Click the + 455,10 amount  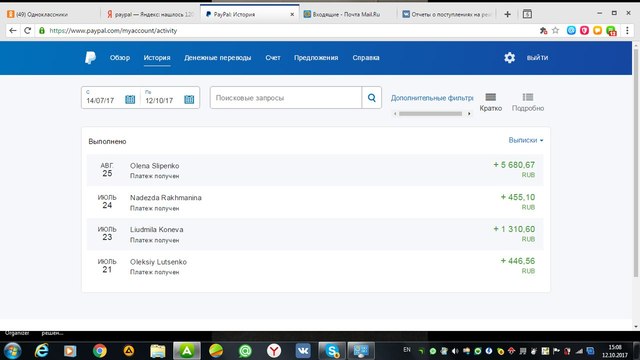518,197
